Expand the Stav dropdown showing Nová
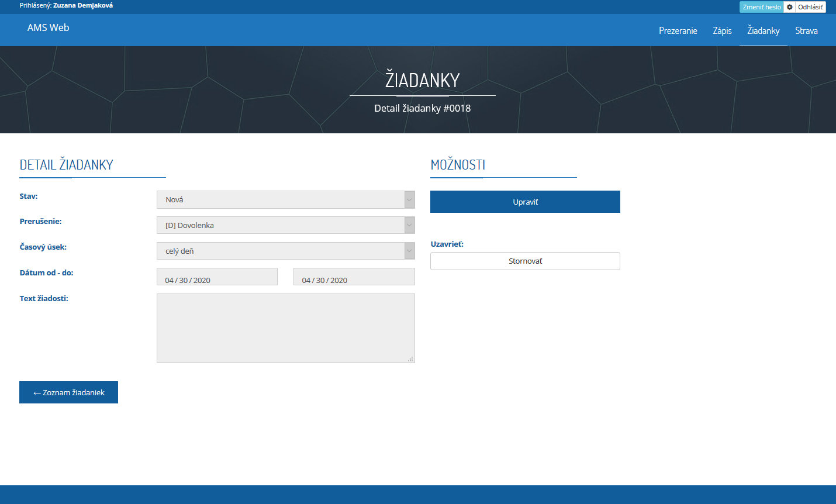 click(286, 199)
